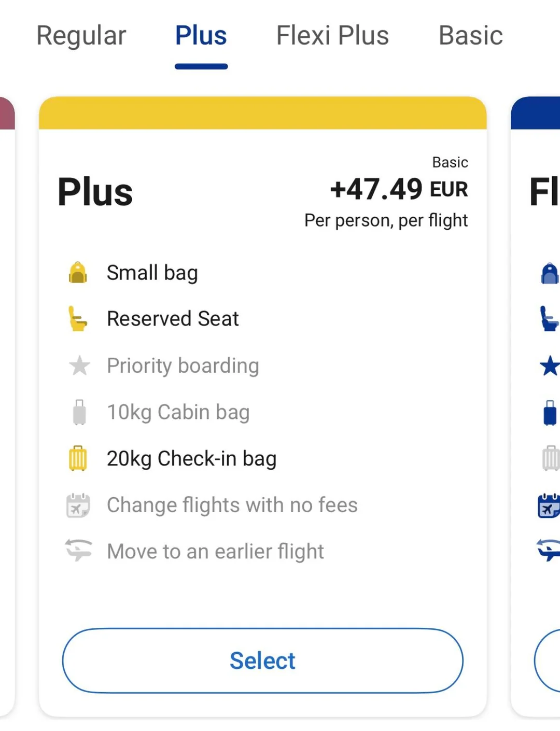This screenshot has width=560, height=731.
Task: Click the yellow 20kg Check-in bag icon
Action: (x=78, y=458)
